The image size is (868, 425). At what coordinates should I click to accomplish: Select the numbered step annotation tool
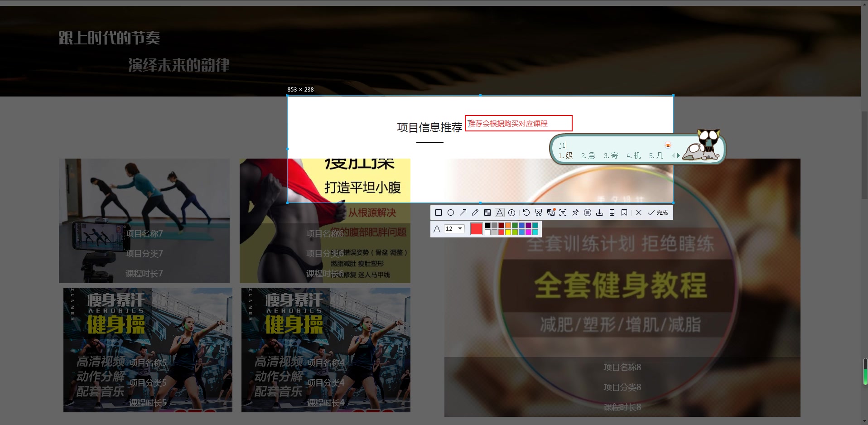[512, 212]
